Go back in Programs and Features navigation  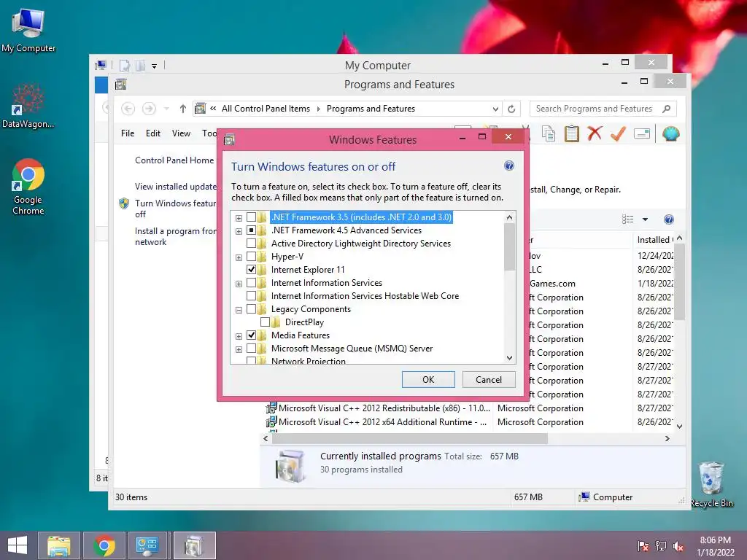(128, 109)
